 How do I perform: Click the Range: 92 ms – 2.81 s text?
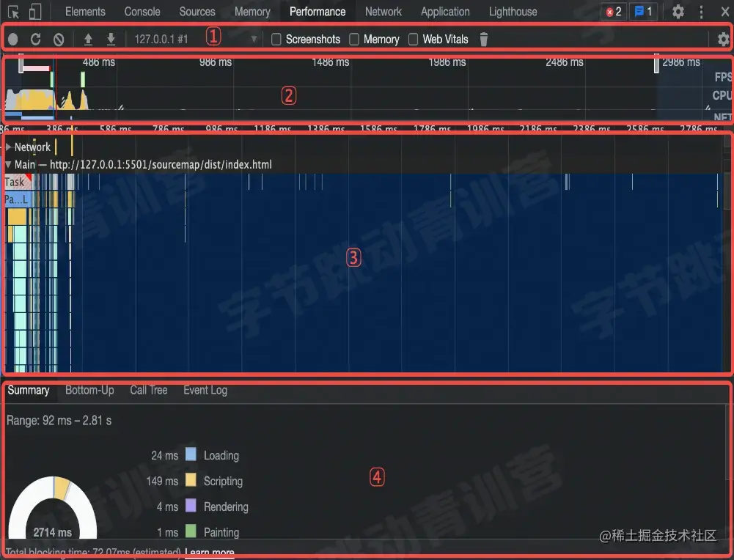pyautogui.click(x=59, y=421)
